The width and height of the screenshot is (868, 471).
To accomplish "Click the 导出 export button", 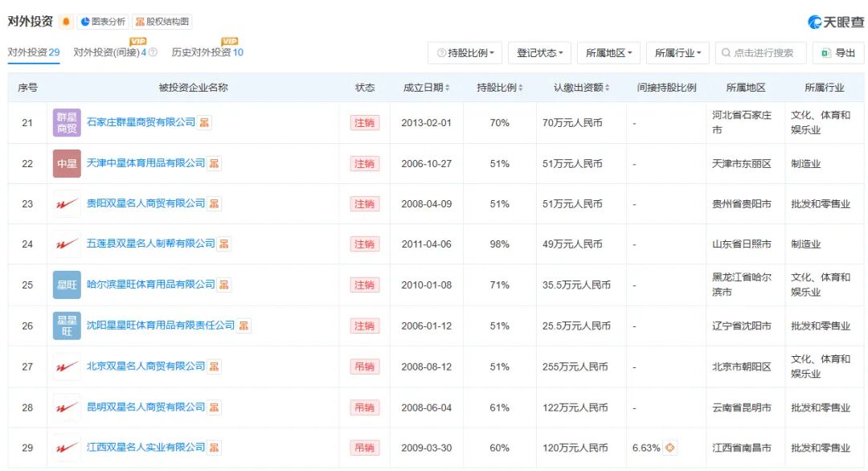I will click(x=838, y=52).
